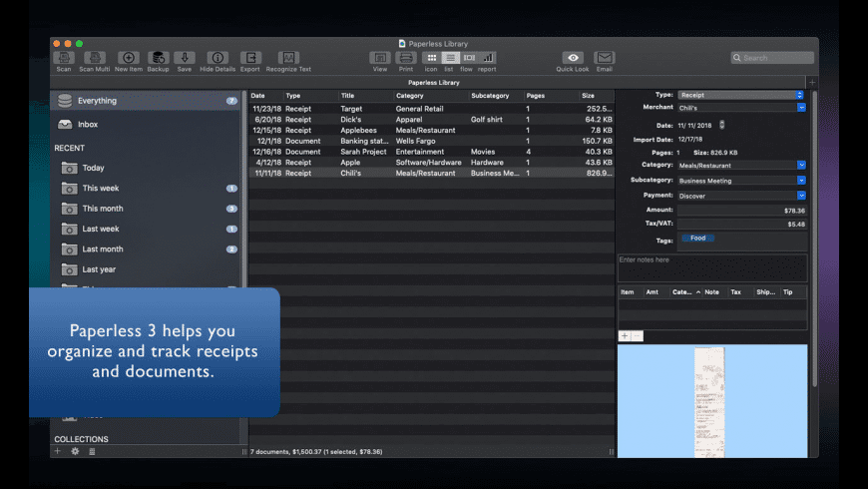Add a line item with plus
The height and width of the screenshot is (489, 868).
click(x=625, y=336)
